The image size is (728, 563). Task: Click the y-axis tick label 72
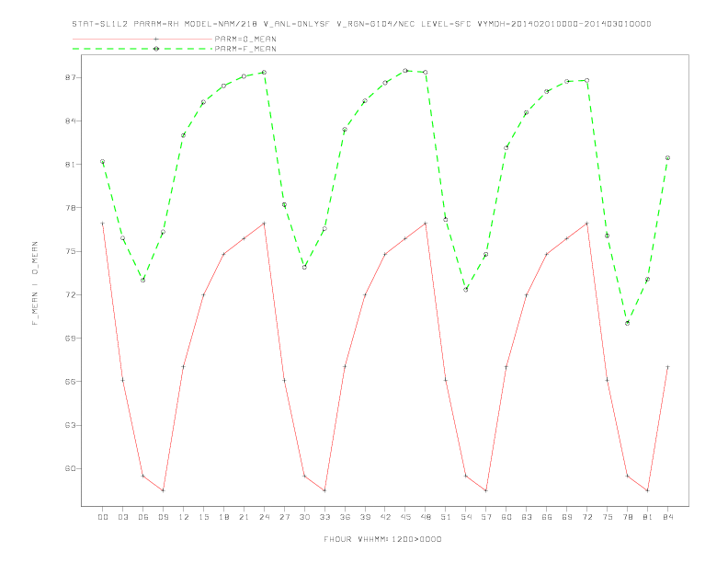(x=71, y=294)
